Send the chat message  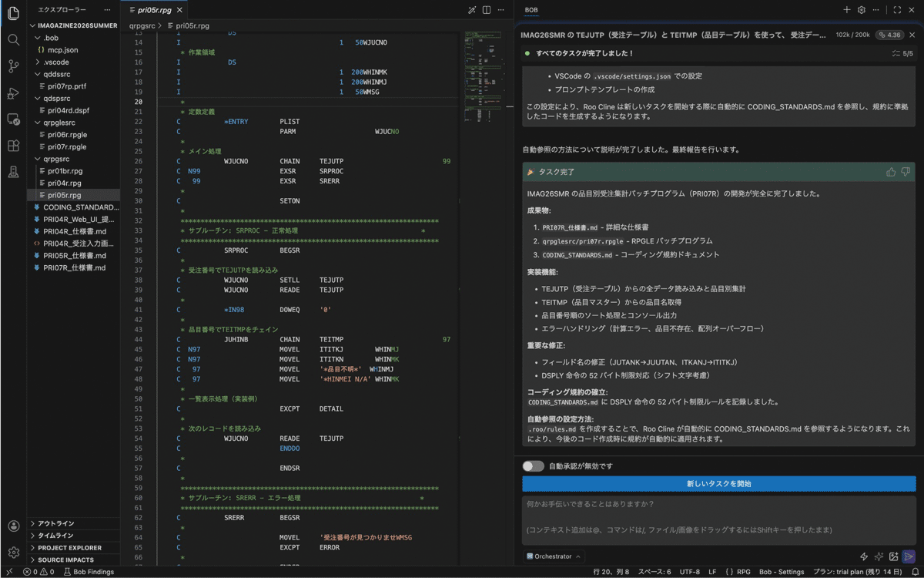coord(909,556)
